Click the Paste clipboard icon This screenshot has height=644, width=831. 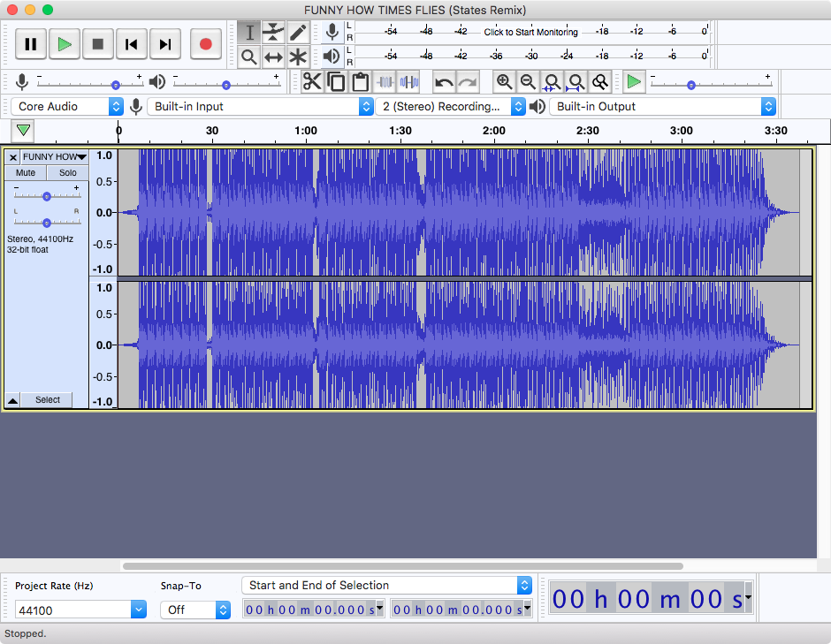click(x=361, y=82)
